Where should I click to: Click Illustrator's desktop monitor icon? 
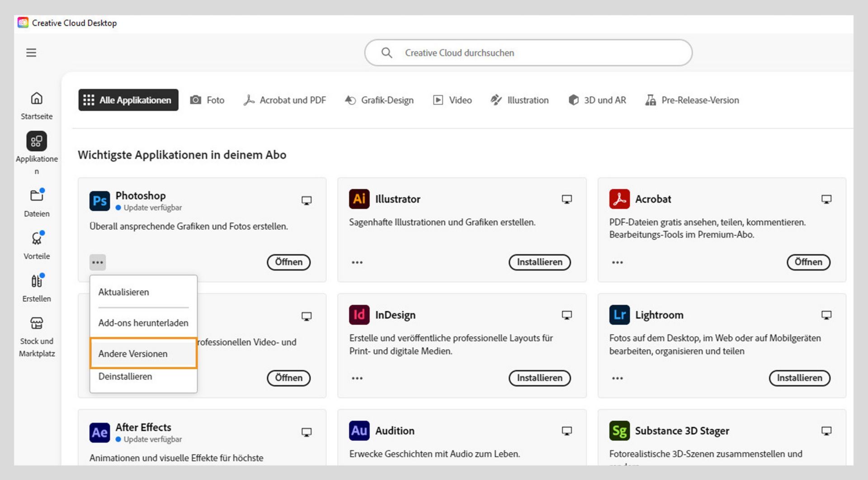566,199
